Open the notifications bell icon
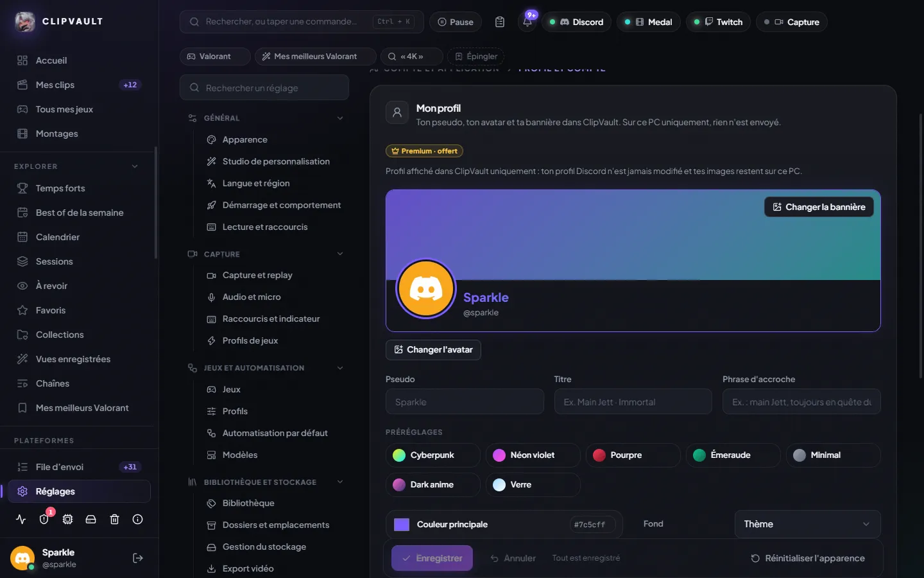The image size is (924, 578). pos(527,22)
